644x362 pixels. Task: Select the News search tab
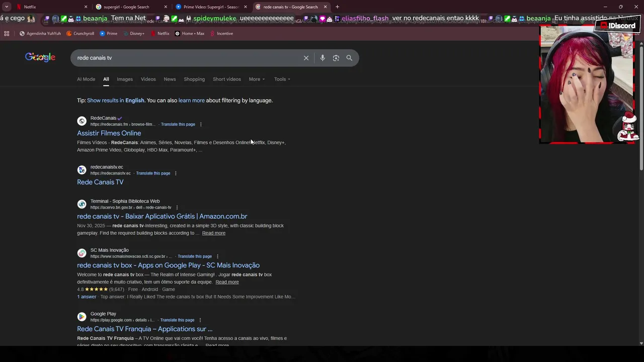170,79
